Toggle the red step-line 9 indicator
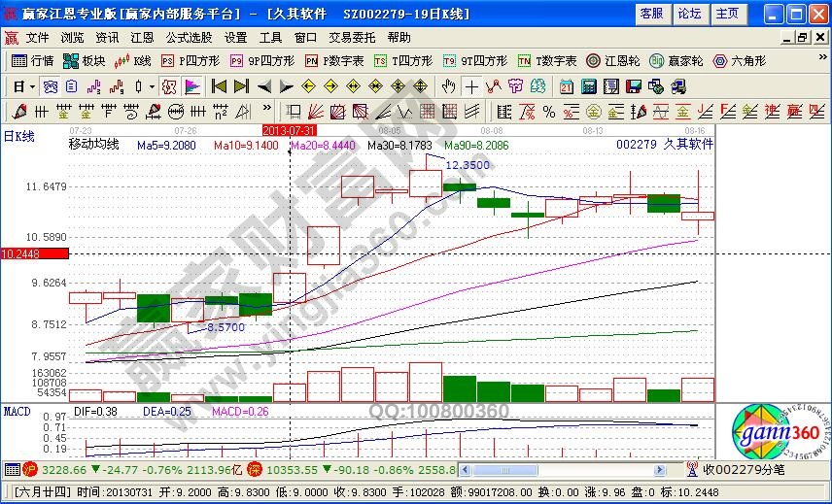 [x=117, y=86]
